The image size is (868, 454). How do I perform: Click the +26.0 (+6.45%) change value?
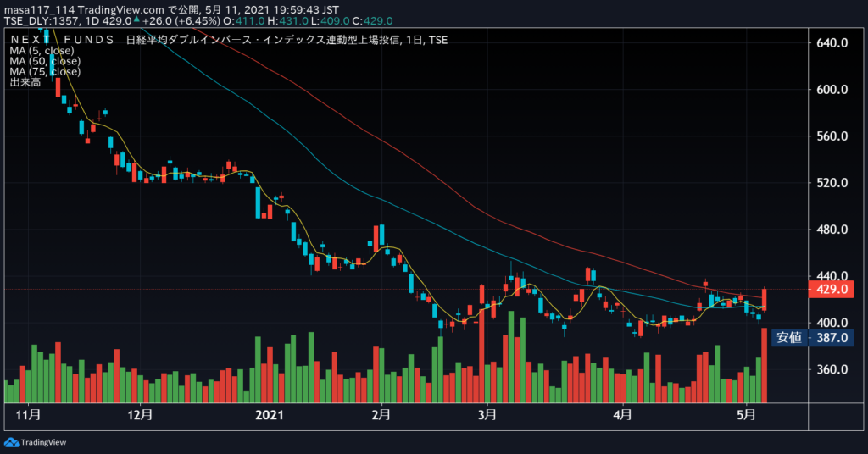[x=181, y=21]
